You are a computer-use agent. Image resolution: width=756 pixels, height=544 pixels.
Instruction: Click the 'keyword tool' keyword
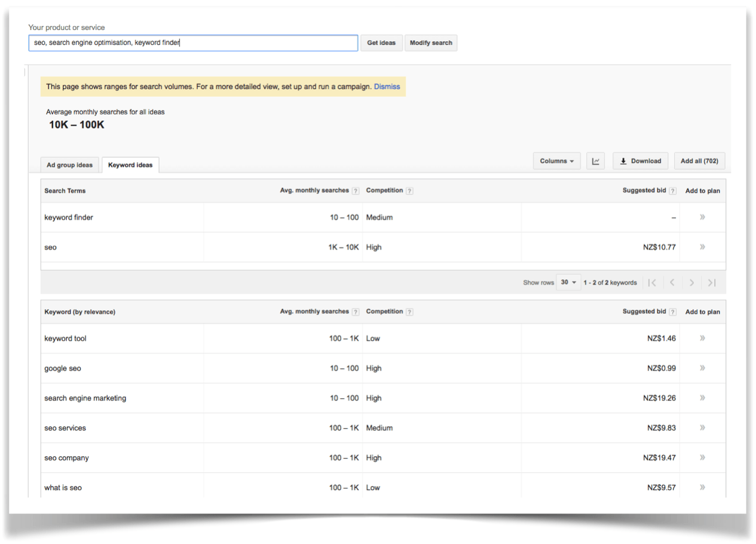tap(65, 338)
